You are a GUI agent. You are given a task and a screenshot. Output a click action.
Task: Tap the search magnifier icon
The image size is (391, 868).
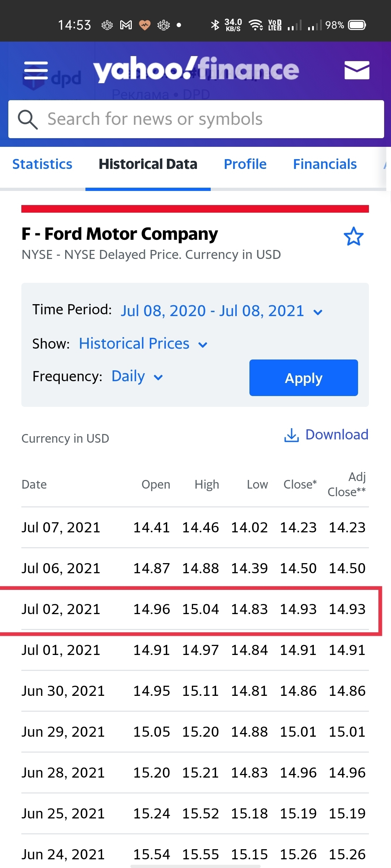pyautogui.click(x=28, y=119)
